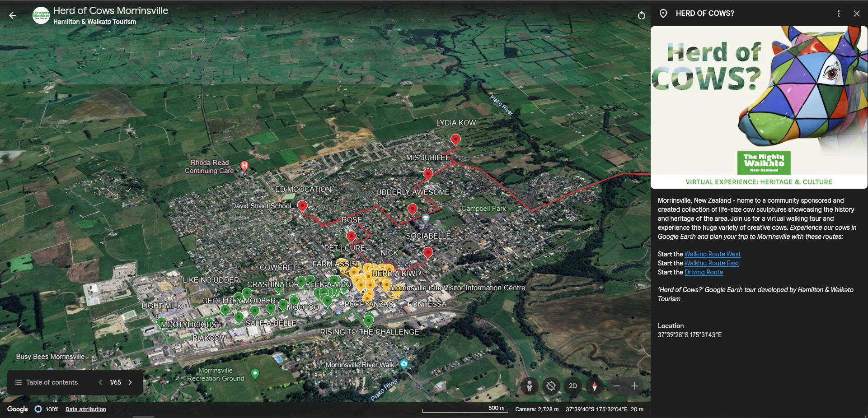Click the Herd of Cows banner image
The width and height of the screenshot is (868, 418).
(759, 107)
